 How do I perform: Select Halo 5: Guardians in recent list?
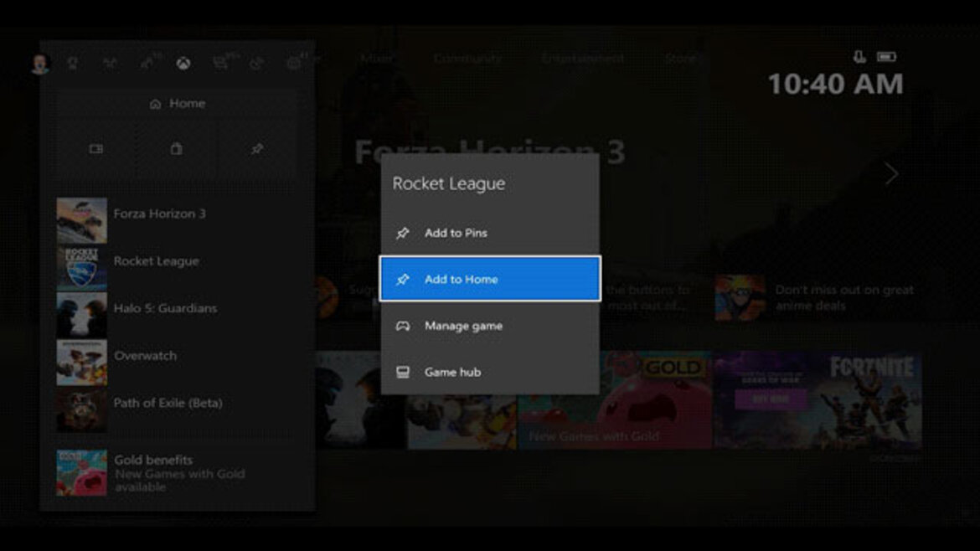click(178, 315)
